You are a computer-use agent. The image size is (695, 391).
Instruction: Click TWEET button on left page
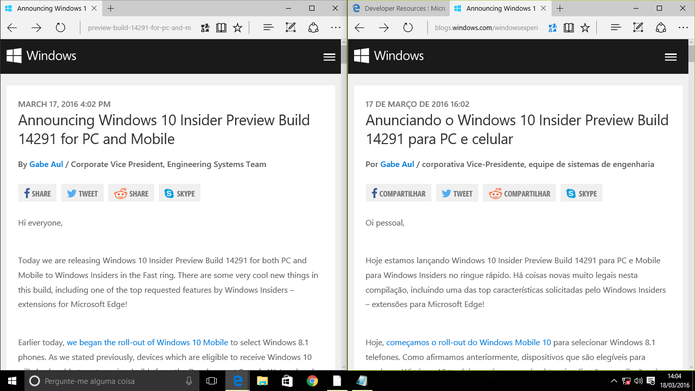click(x=82, y=193)
